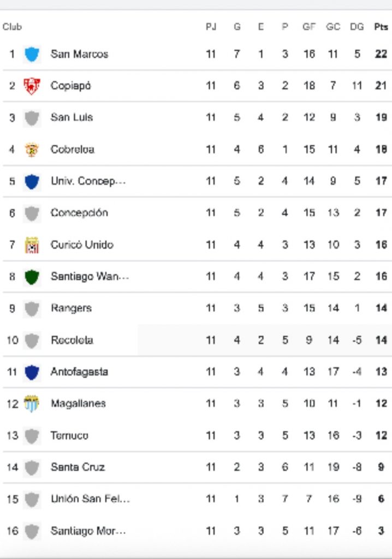Image resolution: width=392 pixels, height=559 pixels.
Task: Select the Cobreloa orange club badge
Action: click(32, 150)
